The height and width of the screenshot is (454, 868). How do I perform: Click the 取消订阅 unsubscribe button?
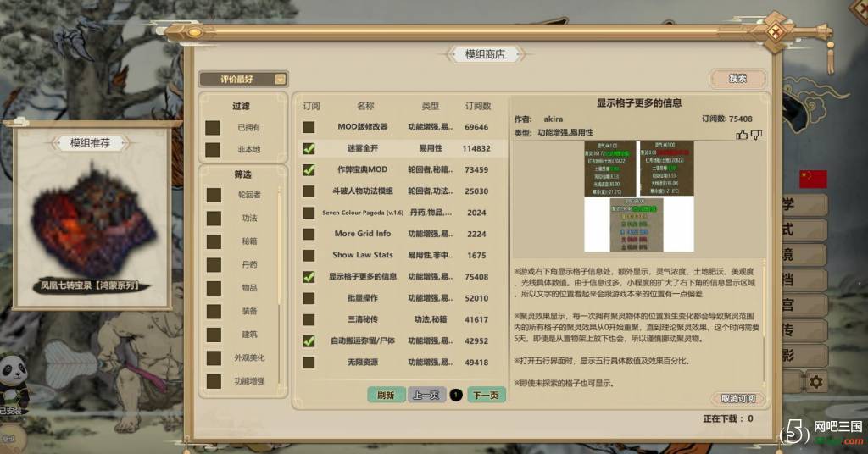tap(738, 398)
